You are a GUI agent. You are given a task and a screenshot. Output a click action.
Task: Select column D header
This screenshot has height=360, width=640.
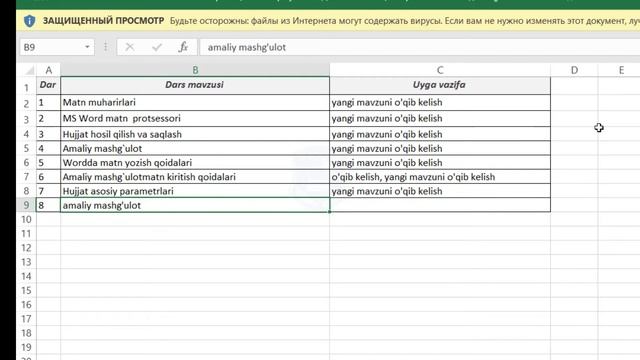(574, 70)
